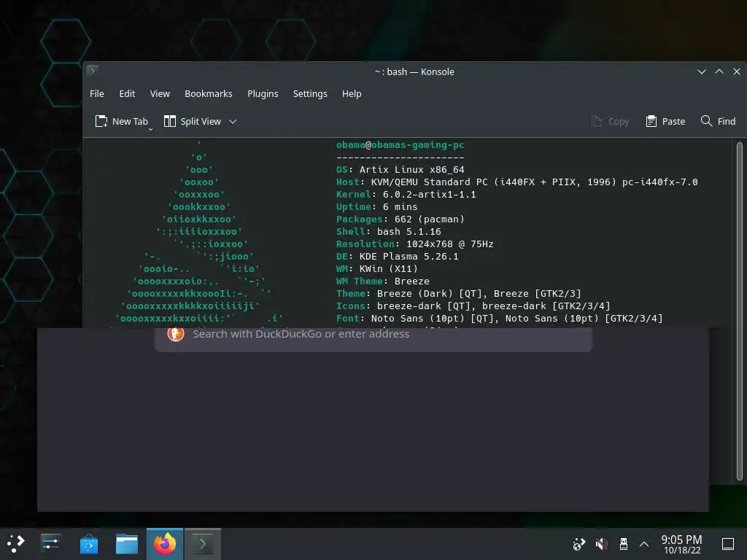Open the Dolphin file manager taskbar icon
The width and height of the screenshot is (747, 560).
127,544
